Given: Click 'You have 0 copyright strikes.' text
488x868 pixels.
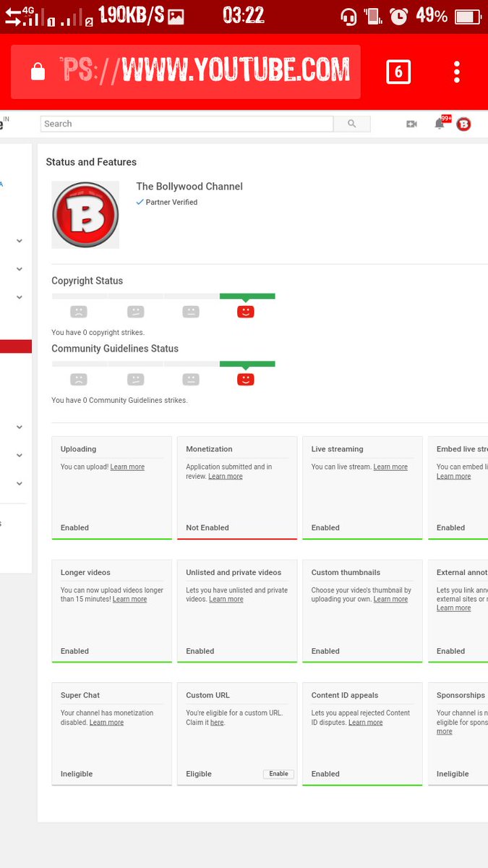Looking at the screenshot, I should coord(98,333).
